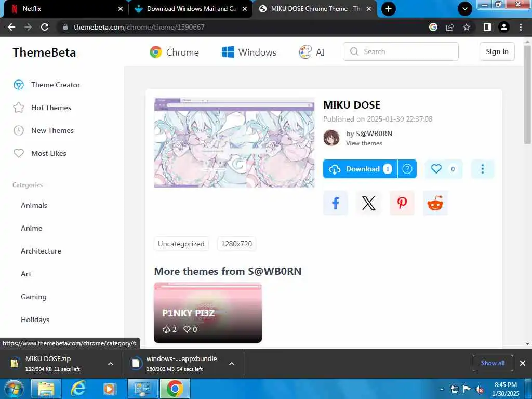
Task: Click the share page icon
Action: (x=450, y=27)
